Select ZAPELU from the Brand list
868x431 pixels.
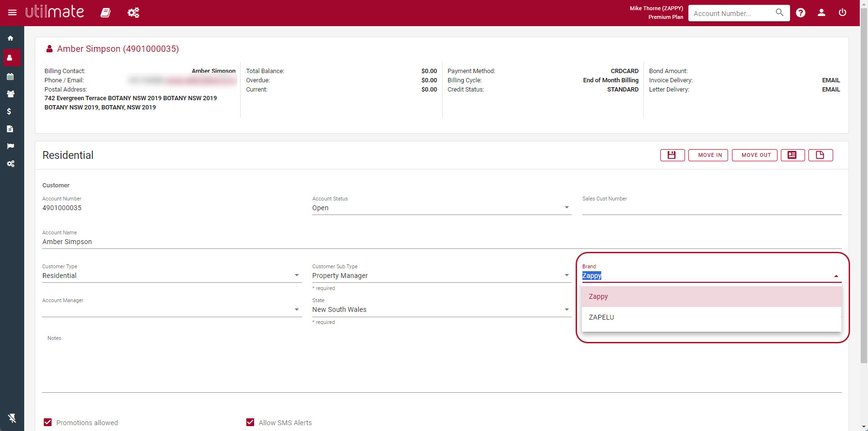tap(711, 317)
